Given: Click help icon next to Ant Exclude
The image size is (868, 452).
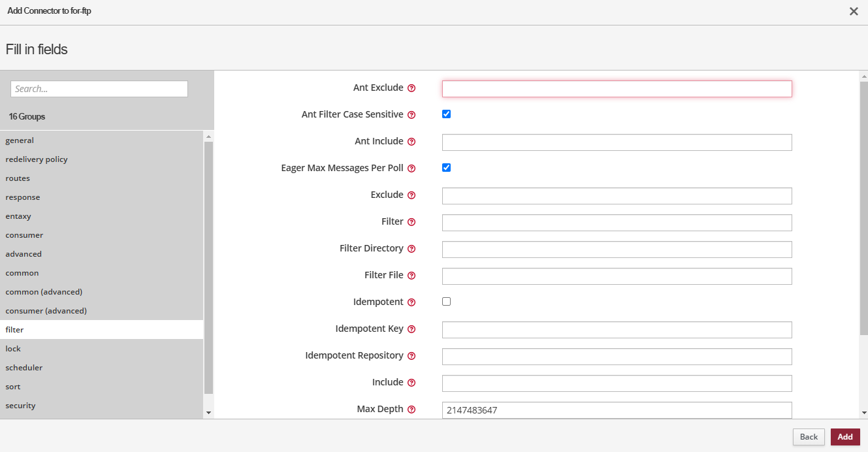Looking at the screenshot, I should (411, 88).
